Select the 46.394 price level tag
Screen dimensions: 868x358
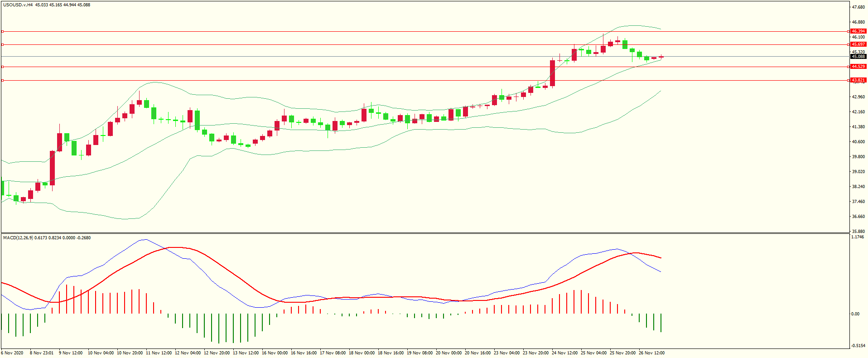(x=858, y=31)
